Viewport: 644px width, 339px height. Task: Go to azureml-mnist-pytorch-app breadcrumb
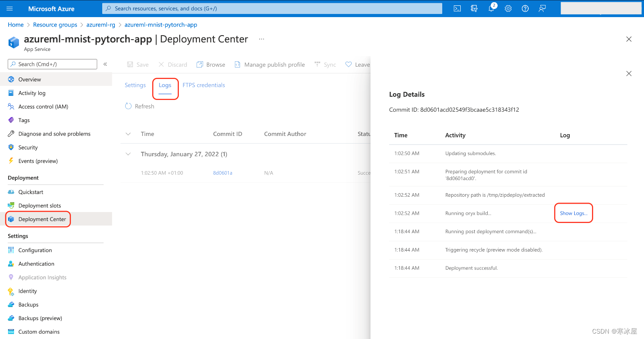coord(161,25)
